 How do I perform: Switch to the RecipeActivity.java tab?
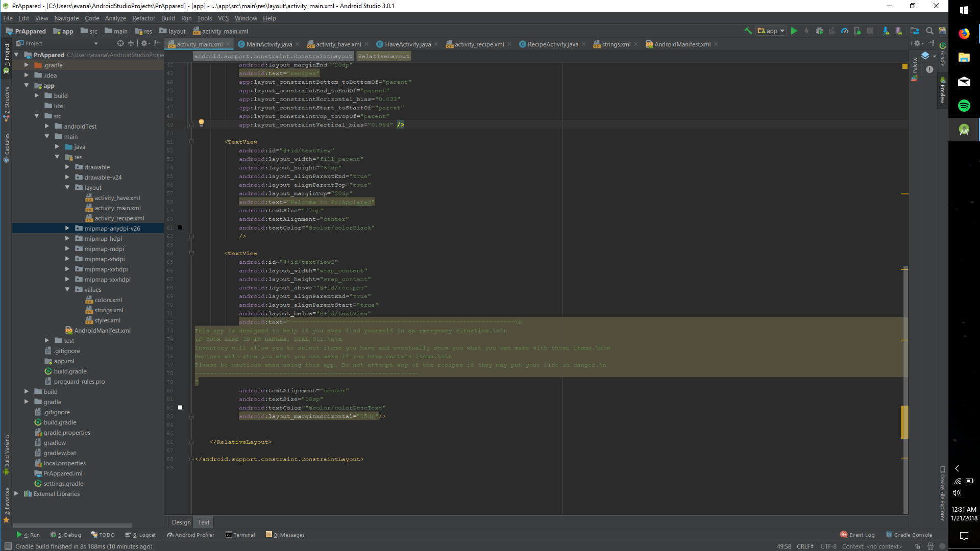pyautogui.click(x=552, y=44)
